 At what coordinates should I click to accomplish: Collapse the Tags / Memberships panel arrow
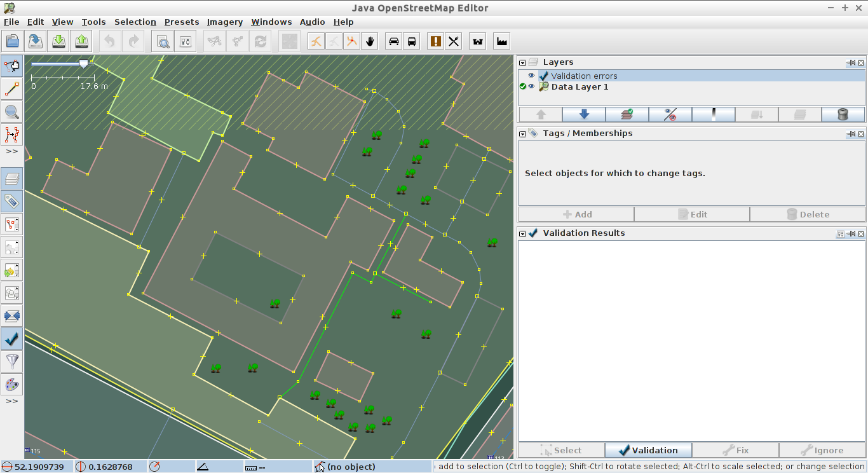pyautogui.click(x=523, y=134)
